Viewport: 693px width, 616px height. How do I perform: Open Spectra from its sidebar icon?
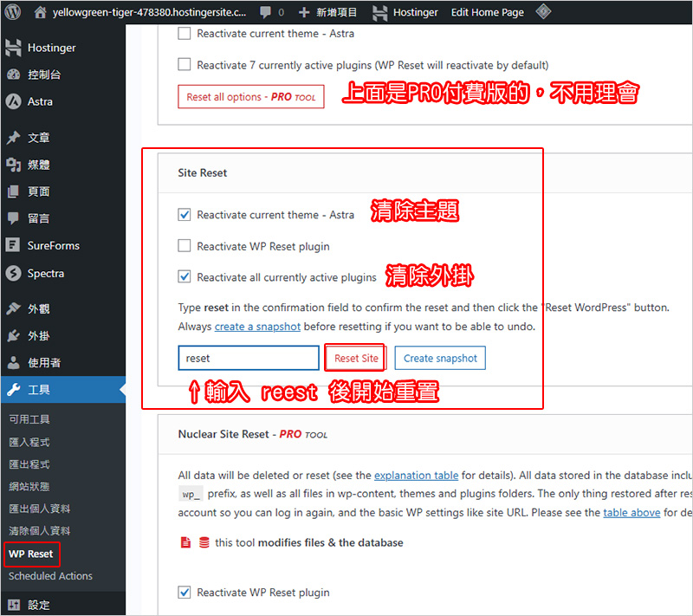click(13, 273)
